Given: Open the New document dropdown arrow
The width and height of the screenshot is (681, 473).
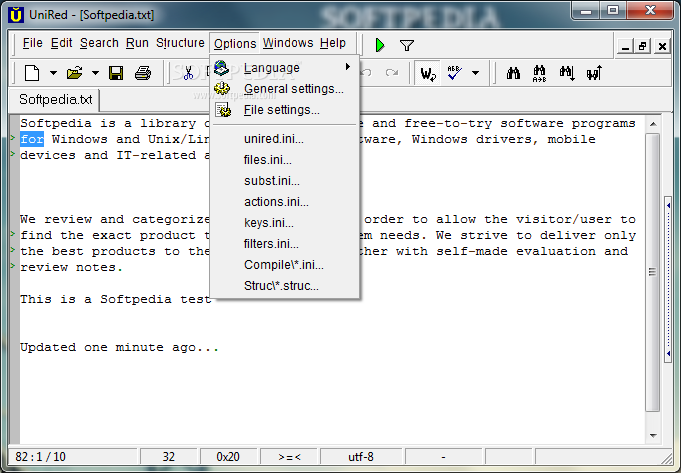Looking at the screenshot, I should (53, 73).
